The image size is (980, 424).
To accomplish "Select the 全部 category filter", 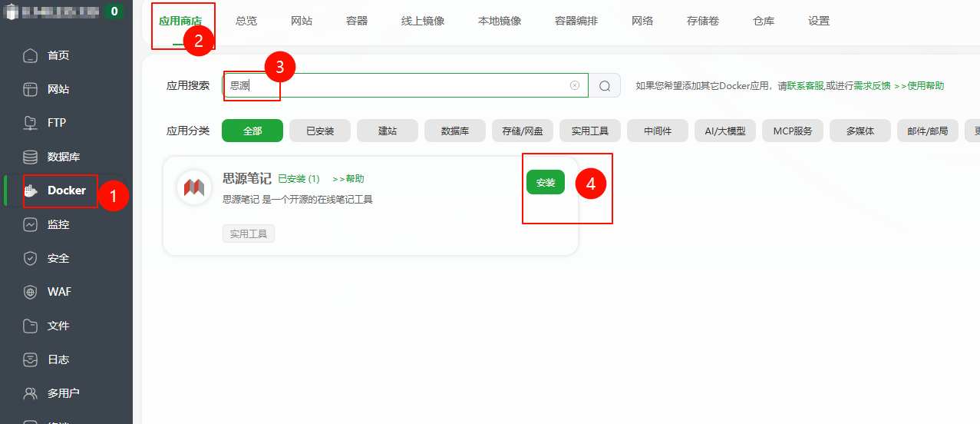I will tap(252, 131).
